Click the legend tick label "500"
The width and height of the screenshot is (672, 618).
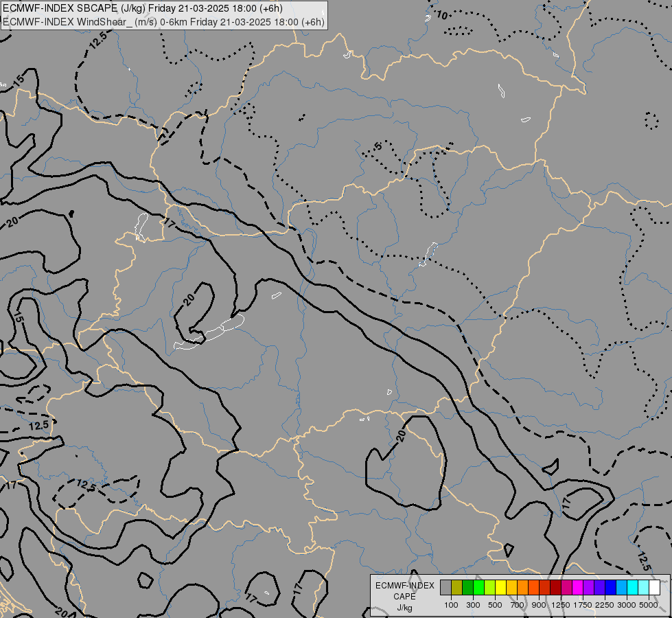click(495, 605)
